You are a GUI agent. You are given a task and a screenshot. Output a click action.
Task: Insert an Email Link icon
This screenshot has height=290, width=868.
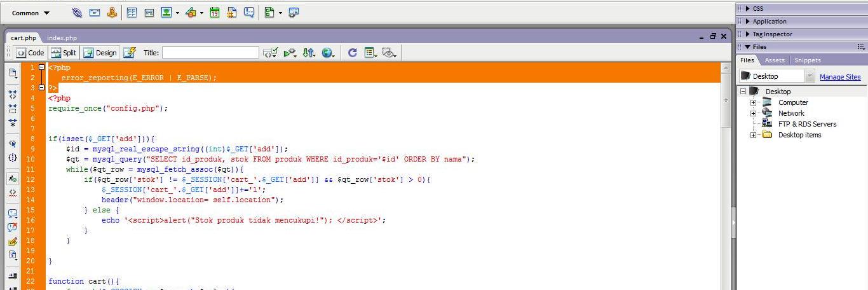[x=94, y=13]
